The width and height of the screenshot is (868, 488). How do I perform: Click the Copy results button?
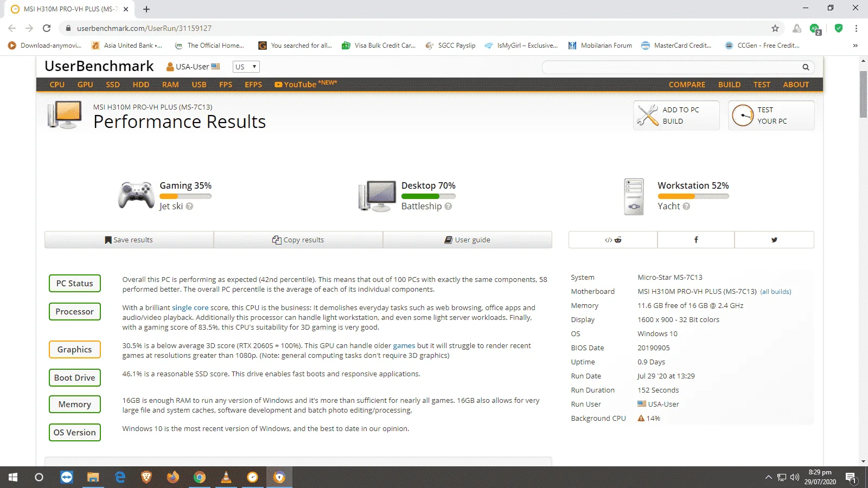tap(298, 240)
